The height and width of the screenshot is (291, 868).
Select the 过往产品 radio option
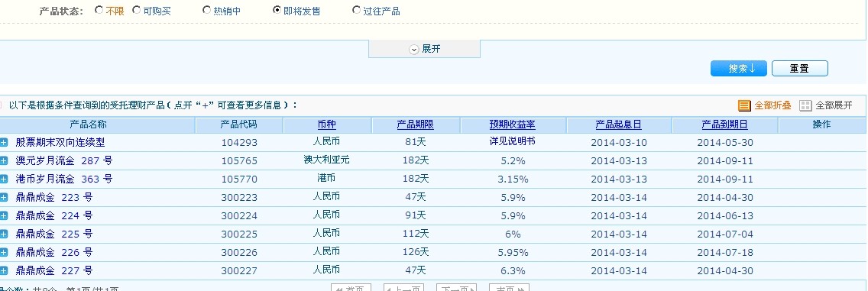pos(357,10)
